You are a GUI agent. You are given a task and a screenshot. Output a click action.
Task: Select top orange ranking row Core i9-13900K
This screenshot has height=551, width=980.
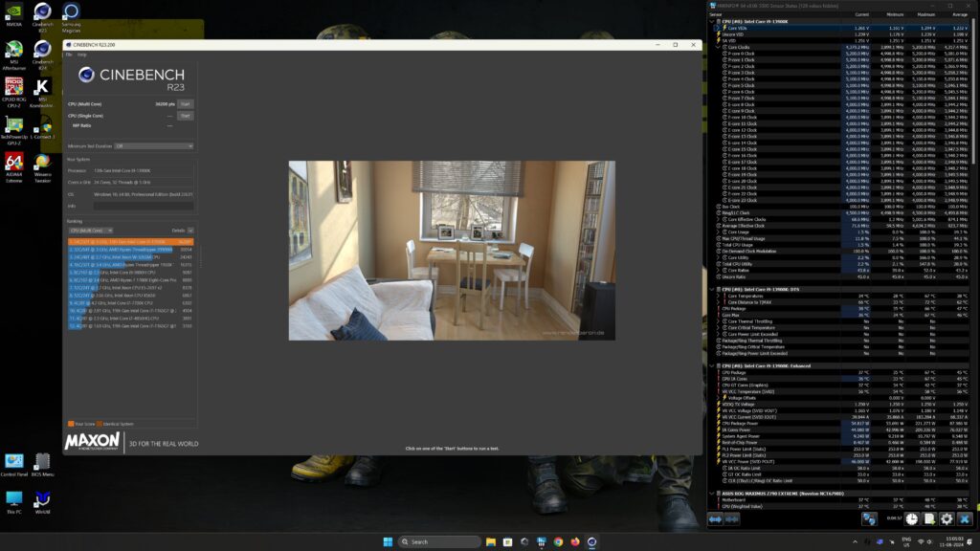pyautogui.click(x=130, y=242)
